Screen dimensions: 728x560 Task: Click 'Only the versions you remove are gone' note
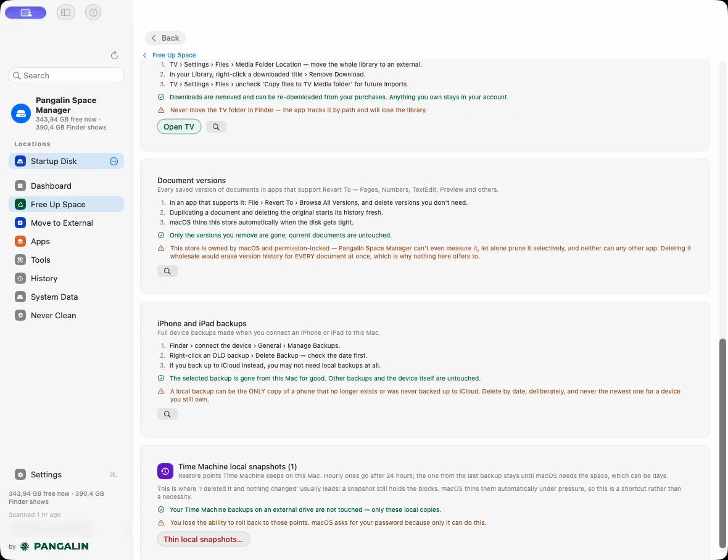point(281,235)
